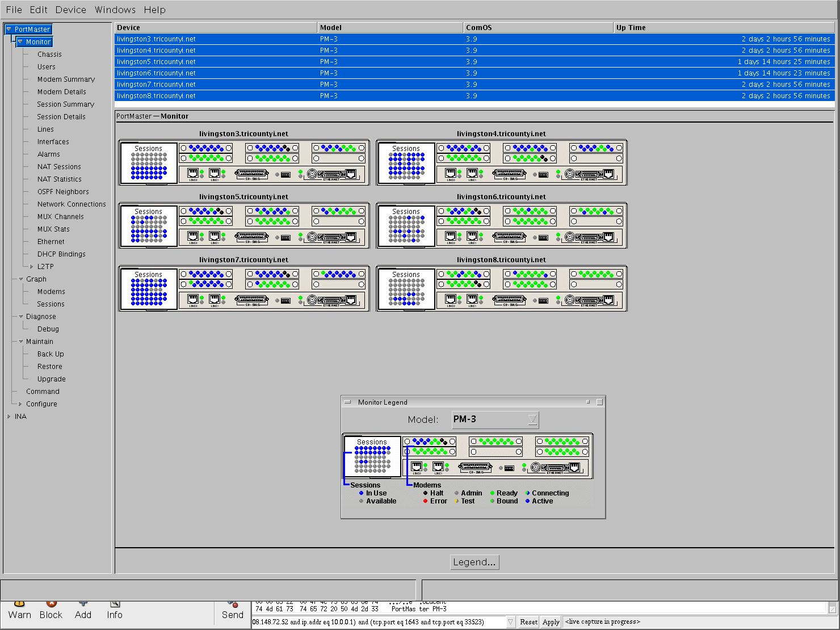
Task: Select C0-DIAG serial connector on livingston5 chassis
Action: pos(252,236)
